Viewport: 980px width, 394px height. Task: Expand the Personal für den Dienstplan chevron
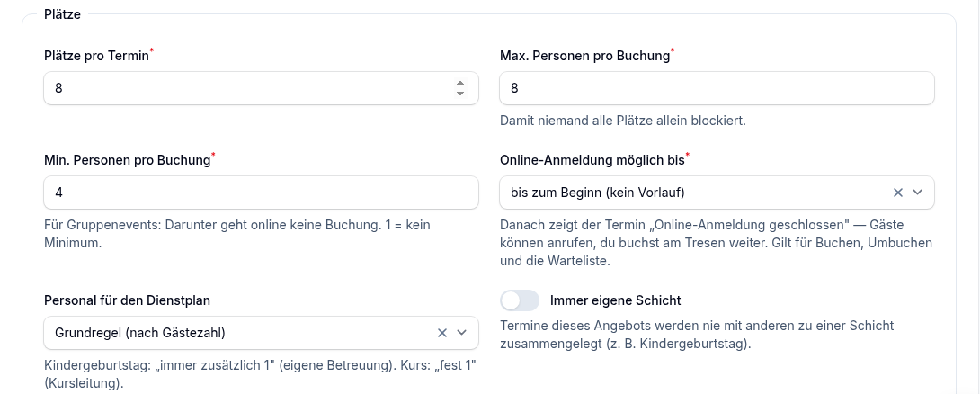coord(462,333)
